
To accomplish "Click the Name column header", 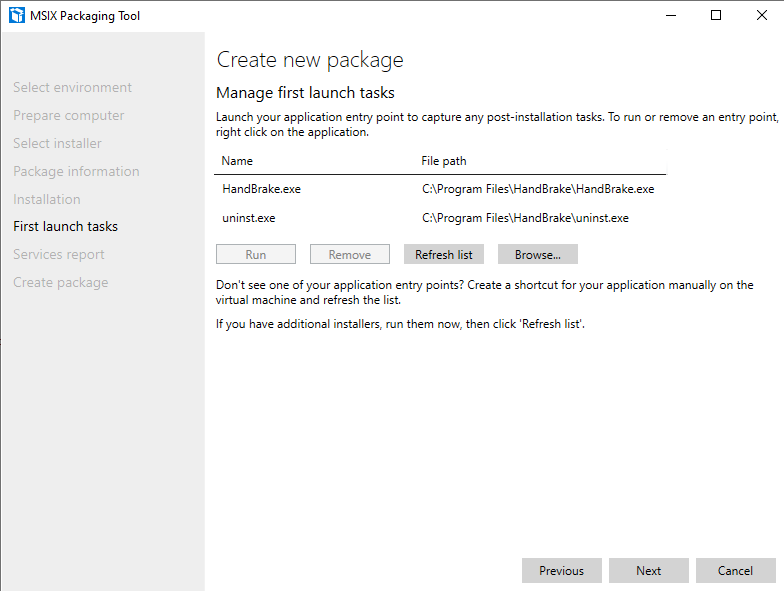I will [x=237, y=161].
